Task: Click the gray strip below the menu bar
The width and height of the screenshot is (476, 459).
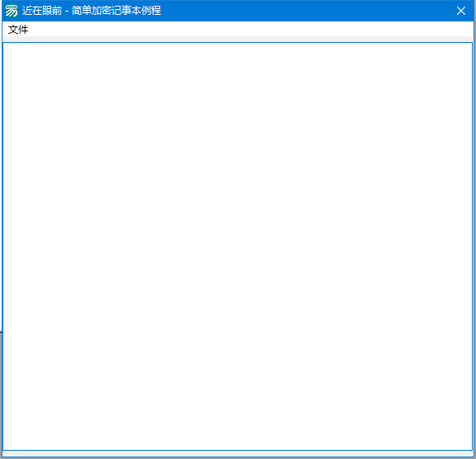Action: pyautogui.click(x=238, y=40)
